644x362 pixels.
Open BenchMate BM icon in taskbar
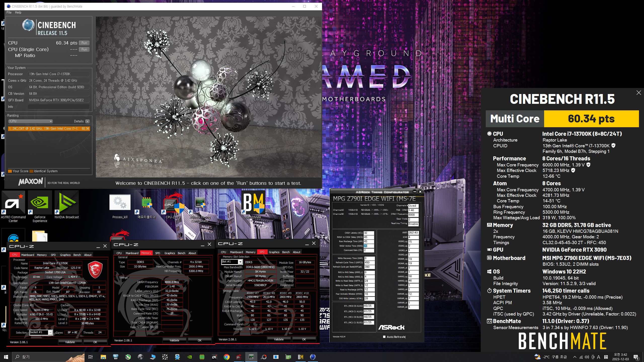point(300,357)
